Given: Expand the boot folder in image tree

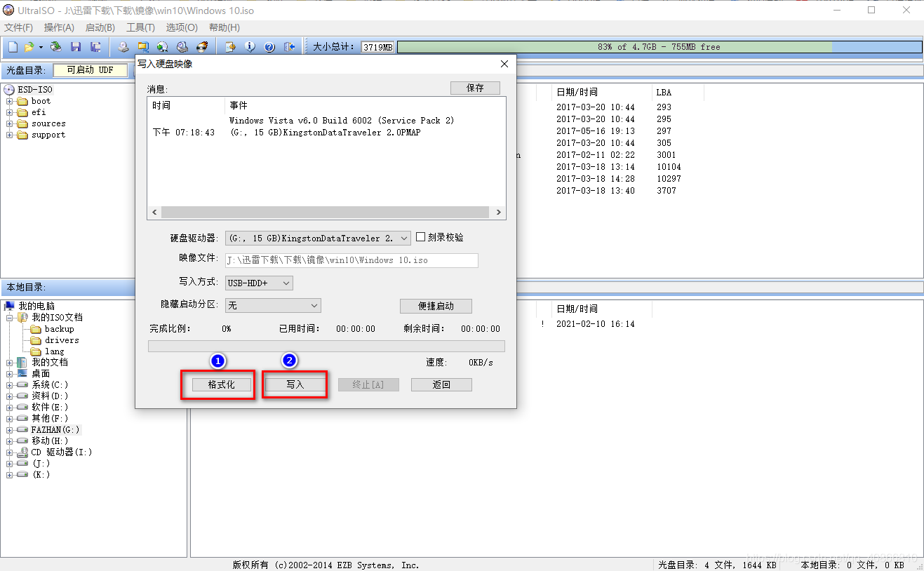Looking at the screenshot, I should click(x=10, y=101).
